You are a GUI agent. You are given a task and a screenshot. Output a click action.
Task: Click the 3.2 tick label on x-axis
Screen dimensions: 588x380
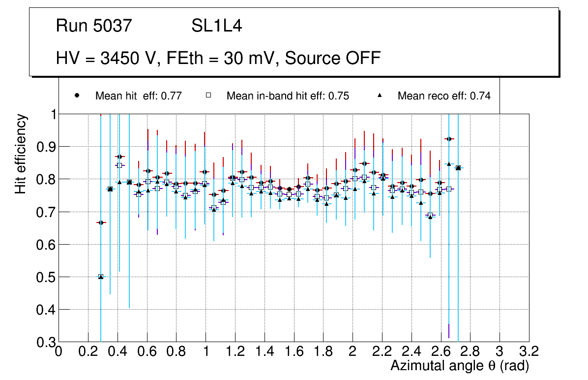click(529, 352)
